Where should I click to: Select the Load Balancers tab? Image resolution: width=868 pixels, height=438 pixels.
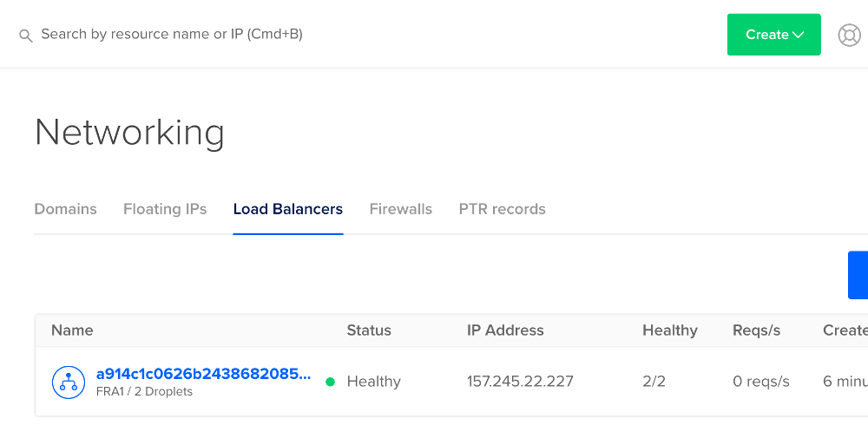click(288, 209)
